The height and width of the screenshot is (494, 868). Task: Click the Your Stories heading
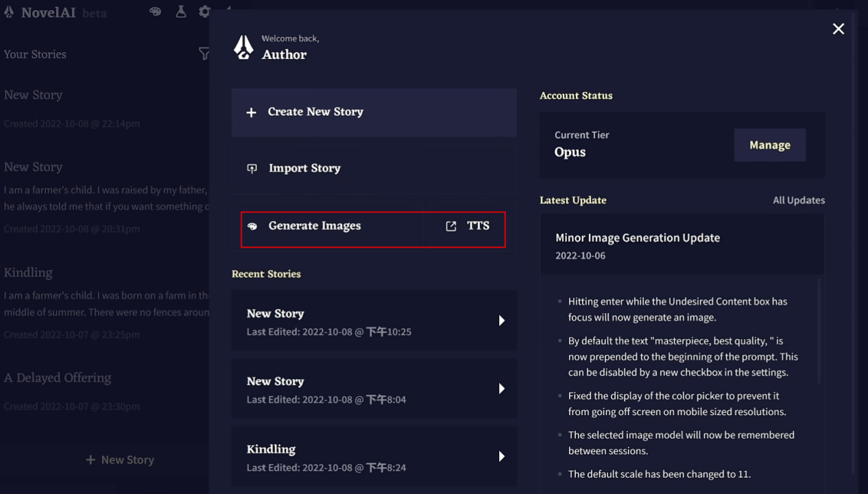coord(35,54)
